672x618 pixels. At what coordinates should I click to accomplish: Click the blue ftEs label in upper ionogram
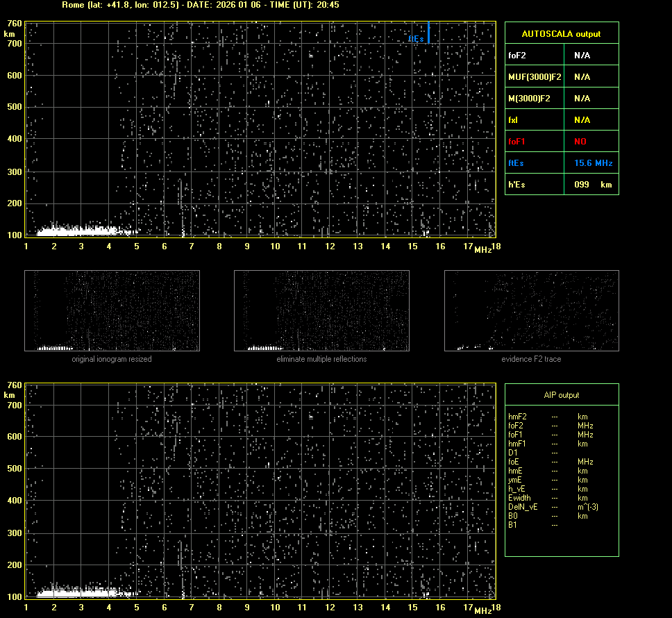[416, 40]
